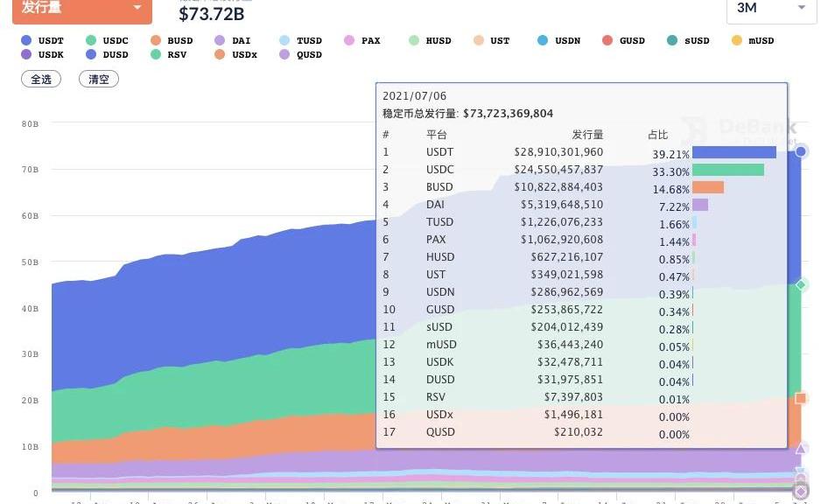The width and height of the screenshot is (828, 504).
Task: Click the GUSD share 0.34%
Action: point(674,311)
